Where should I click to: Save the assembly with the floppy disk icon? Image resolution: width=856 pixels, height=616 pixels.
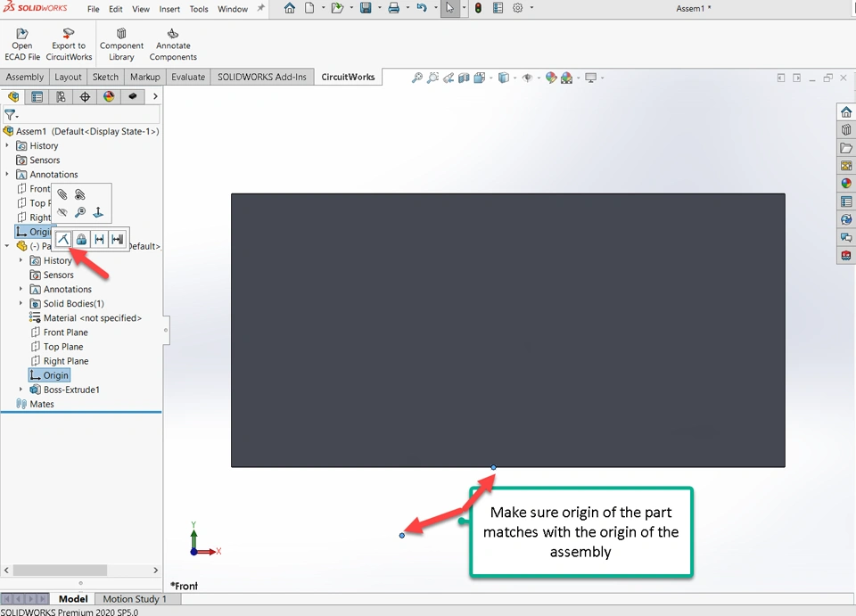[366, 8]
